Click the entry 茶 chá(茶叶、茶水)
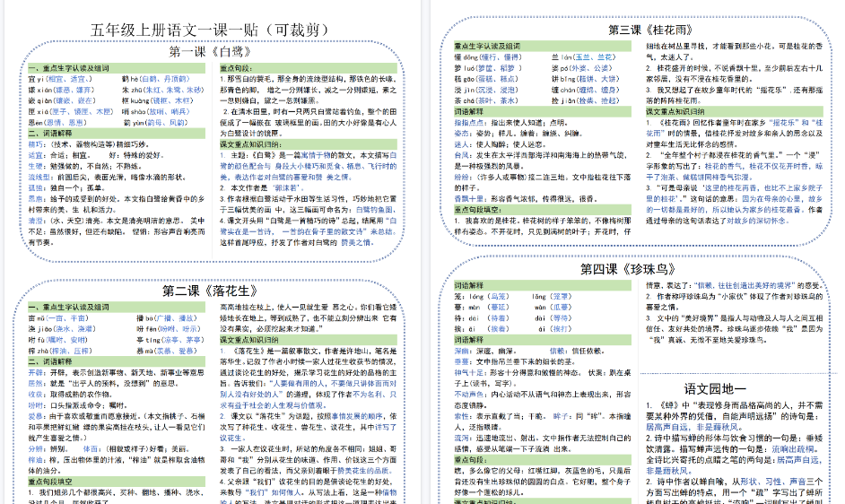The height and width of the screenshot is (504, 845). 486,100
